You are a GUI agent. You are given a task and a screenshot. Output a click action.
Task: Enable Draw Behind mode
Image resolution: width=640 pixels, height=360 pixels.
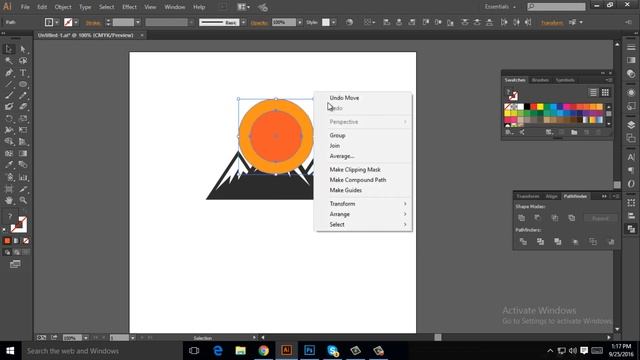click(x=16, y=252)
